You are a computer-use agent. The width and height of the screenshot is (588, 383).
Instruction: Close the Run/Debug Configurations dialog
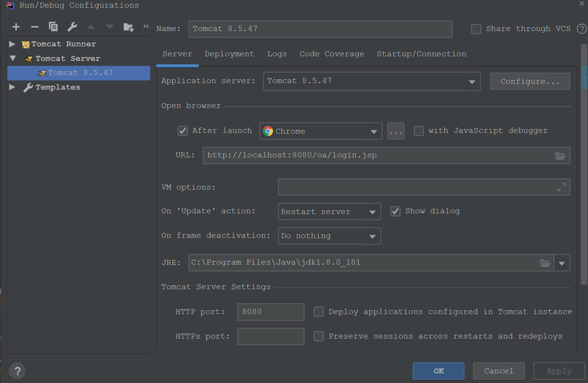point(582,4)
